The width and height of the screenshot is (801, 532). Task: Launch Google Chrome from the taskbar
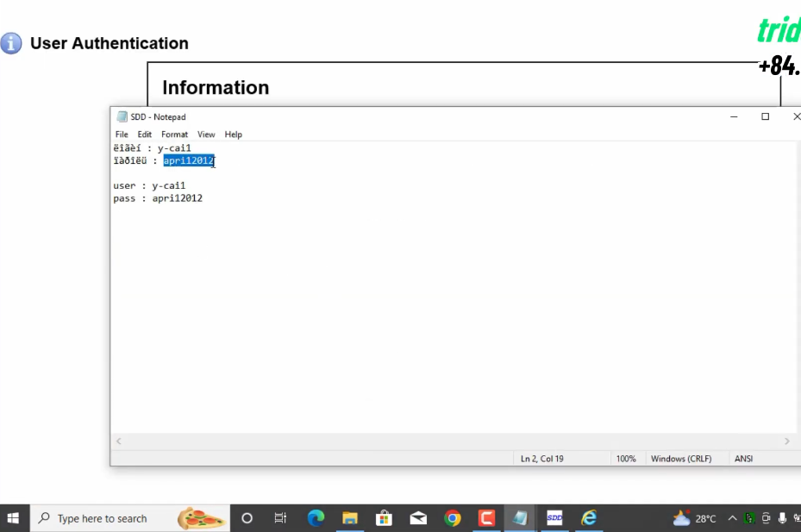point(453,518)
